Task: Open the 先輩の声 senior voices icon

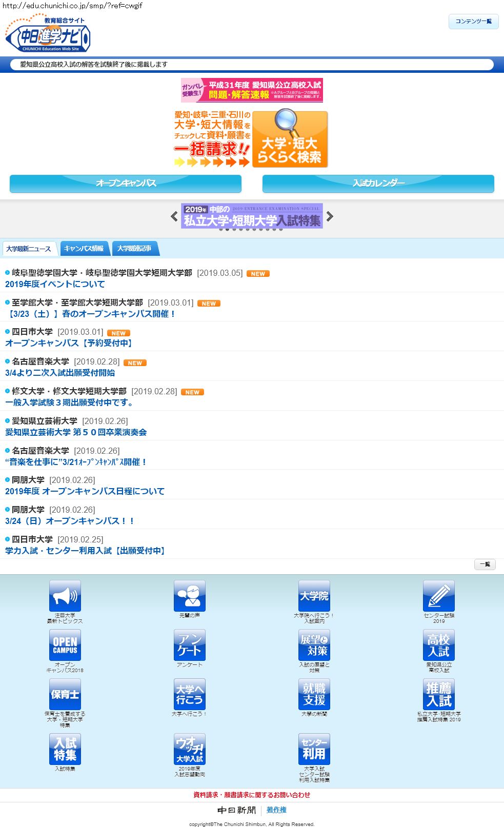Action: 190,596
